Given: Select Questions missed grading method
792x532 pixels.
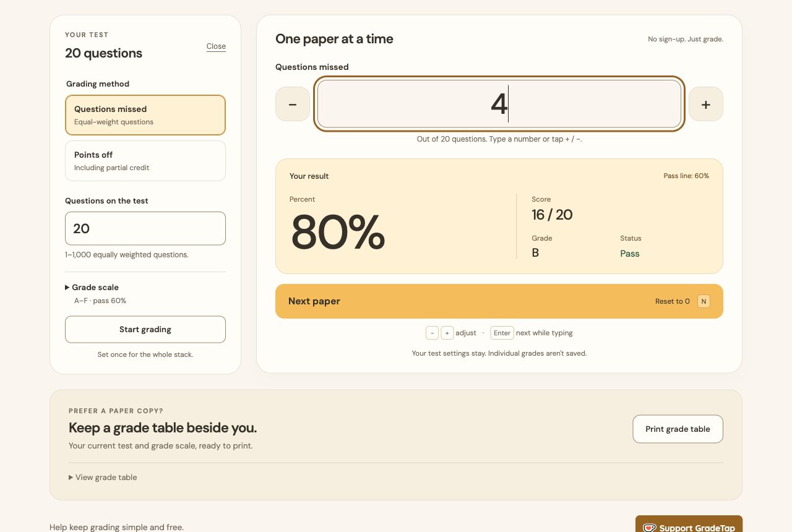Looking at the screenshot, I should pos(145,115).
